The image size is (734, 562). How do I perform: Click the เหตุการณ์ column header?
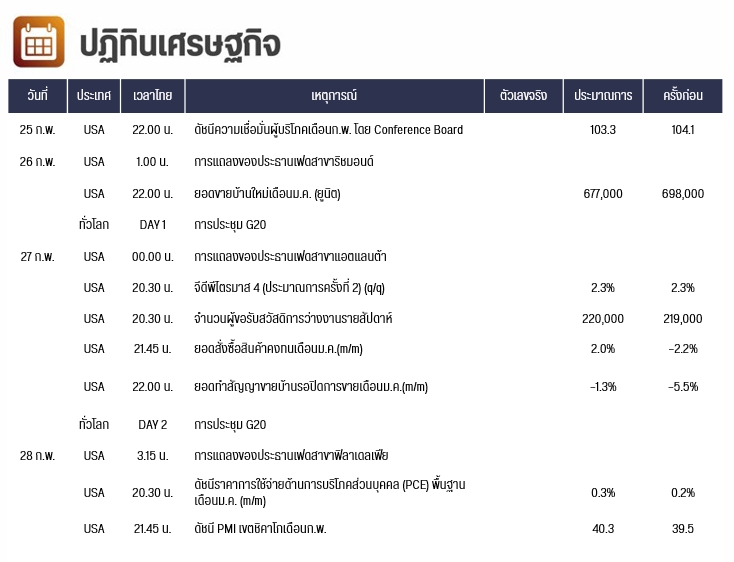334,96
